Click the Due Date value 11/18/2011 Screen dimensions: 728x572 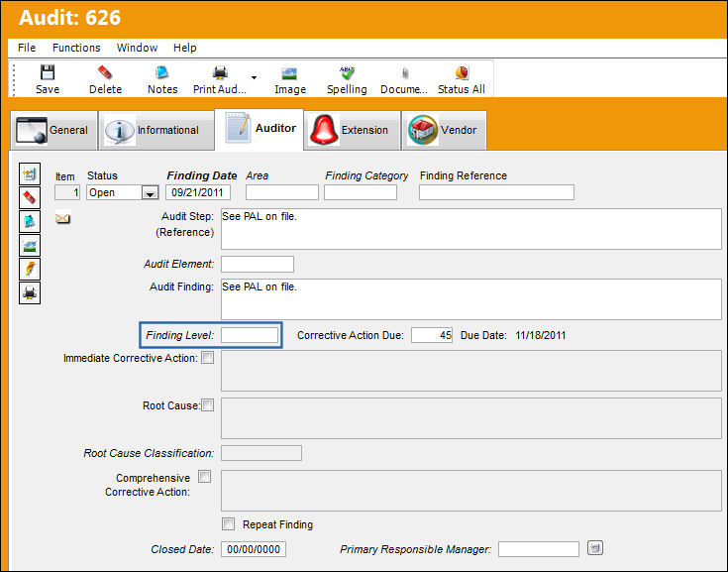[541, 335]
